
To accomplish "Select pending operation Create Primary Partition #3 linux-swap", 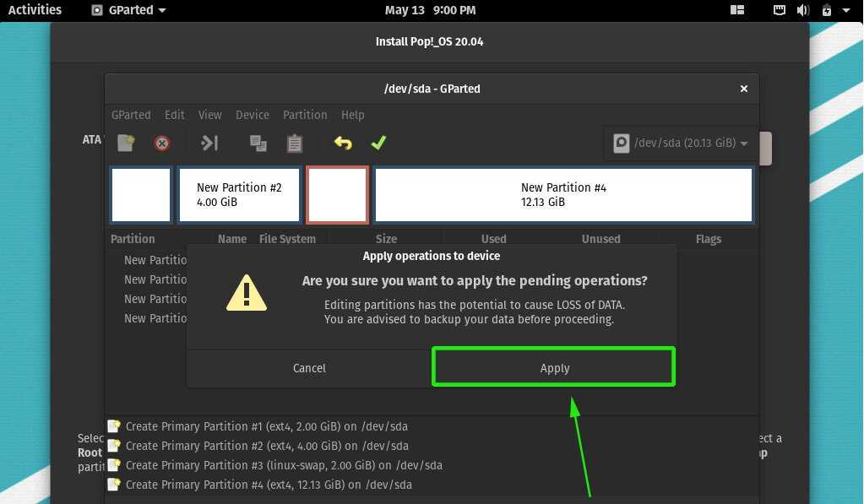I will tap(284, 465).
